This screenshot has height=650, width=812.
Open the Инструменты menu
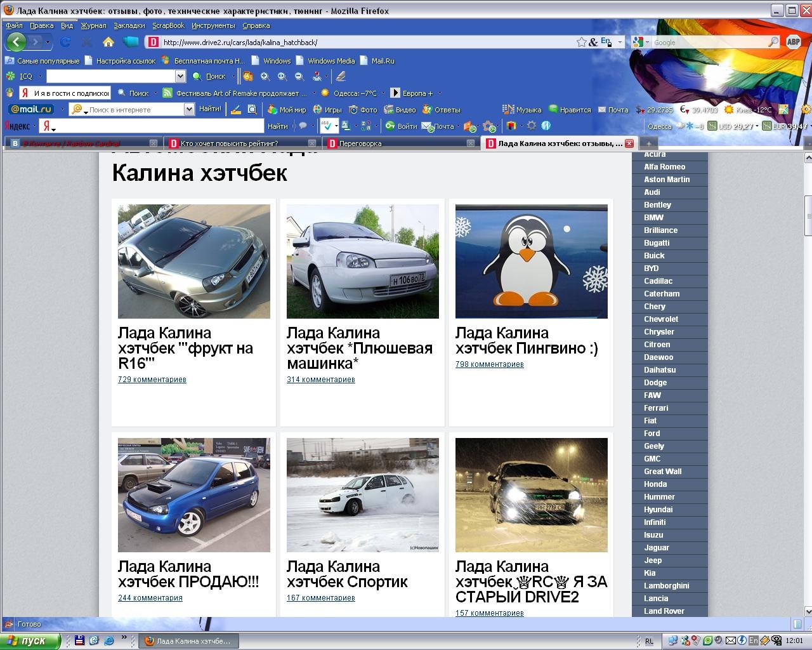[x=213, y=25]
